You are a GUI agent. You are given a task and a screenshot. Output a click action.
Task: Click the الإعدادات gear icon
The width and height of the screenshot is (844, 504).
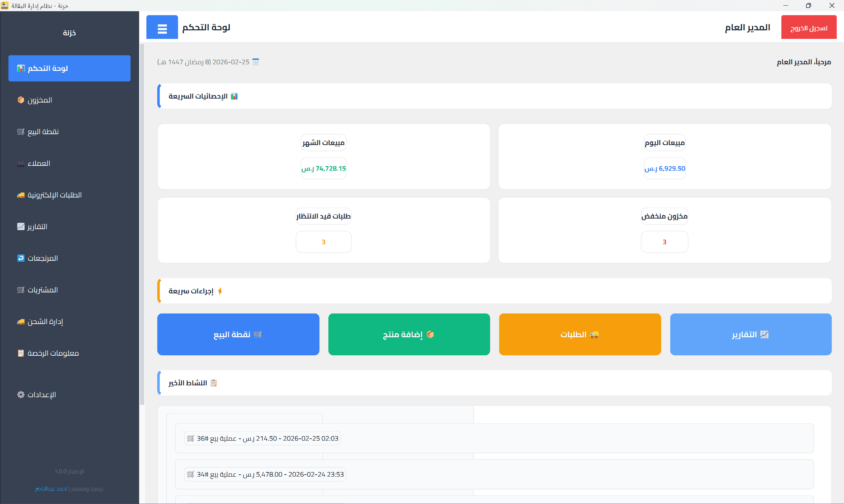tap(21, 394)
